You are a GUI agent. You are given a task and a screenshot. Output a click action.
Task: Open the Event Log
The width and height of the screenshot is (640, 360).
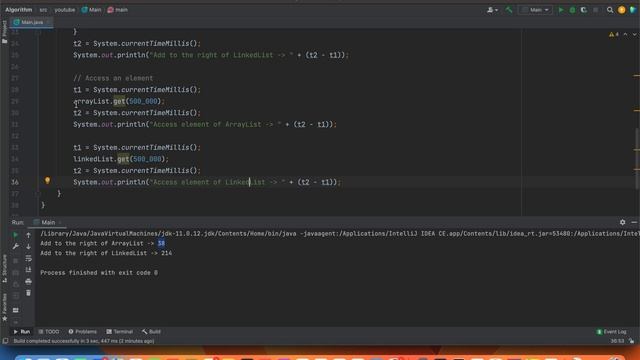point(611,331)
